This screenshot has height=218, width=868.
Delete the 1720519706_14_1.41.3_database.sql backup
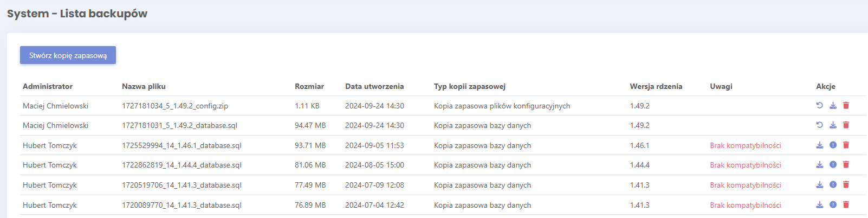click(846, 185)
